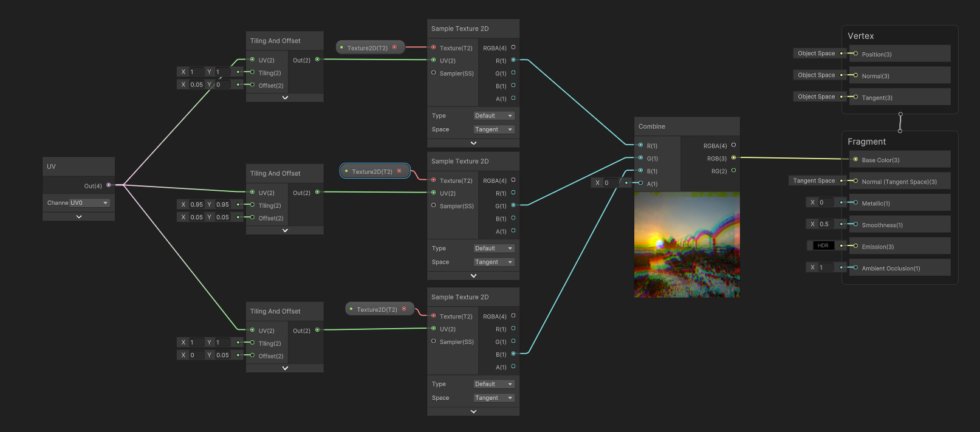Image resolution: width=980 pixels, height=432 pixels.
Task: Open Type Default dropdown on top Sample Texture 2D
Action: tap(494, 115)
